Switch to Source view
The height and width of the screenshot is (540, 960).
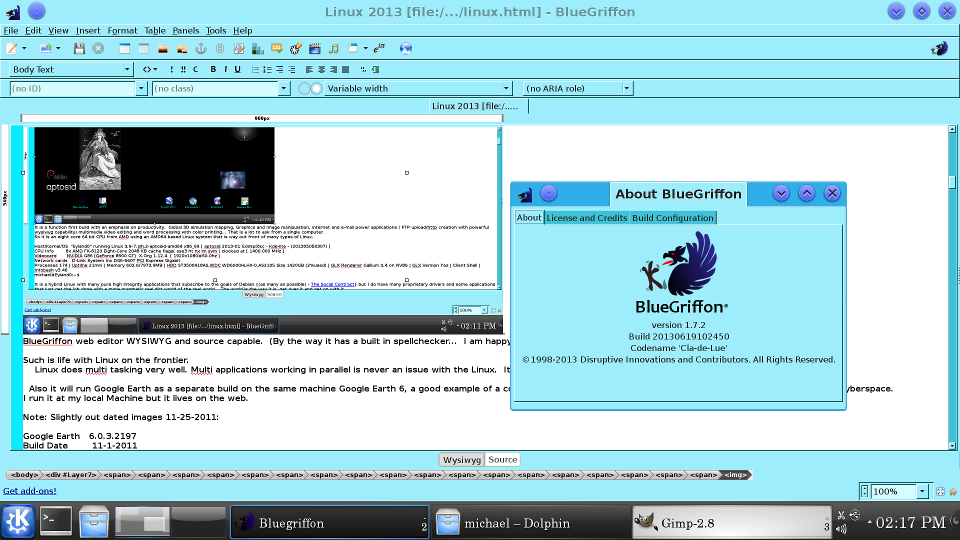503,460
